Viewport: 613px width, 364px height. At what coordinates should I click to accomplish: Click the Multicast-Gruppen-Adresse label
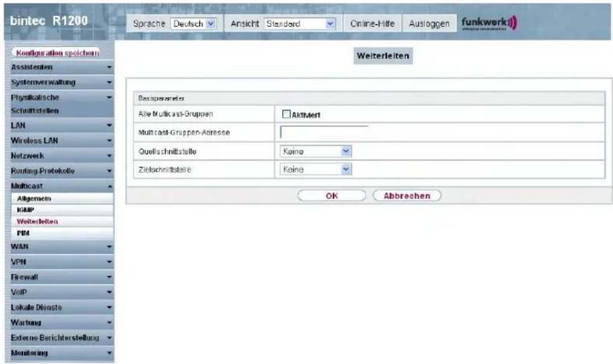184,133
